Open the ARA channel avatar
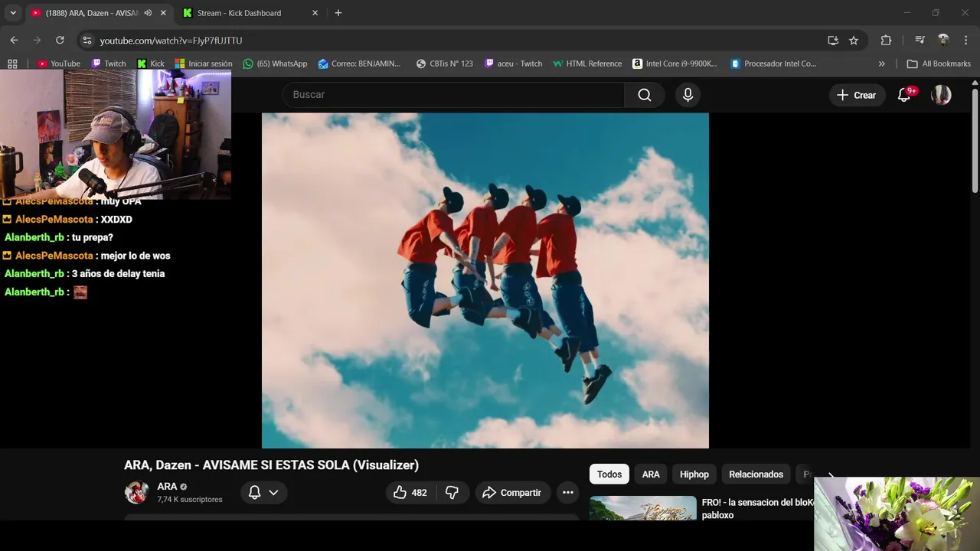This screenshot has width=980, height=551. pos(136,492)
